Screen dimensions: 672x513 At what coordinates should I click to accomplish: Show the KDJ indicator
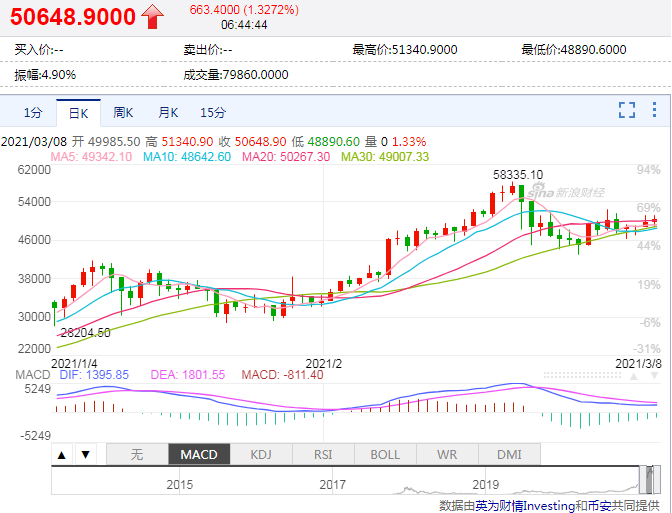click(261, 454)
